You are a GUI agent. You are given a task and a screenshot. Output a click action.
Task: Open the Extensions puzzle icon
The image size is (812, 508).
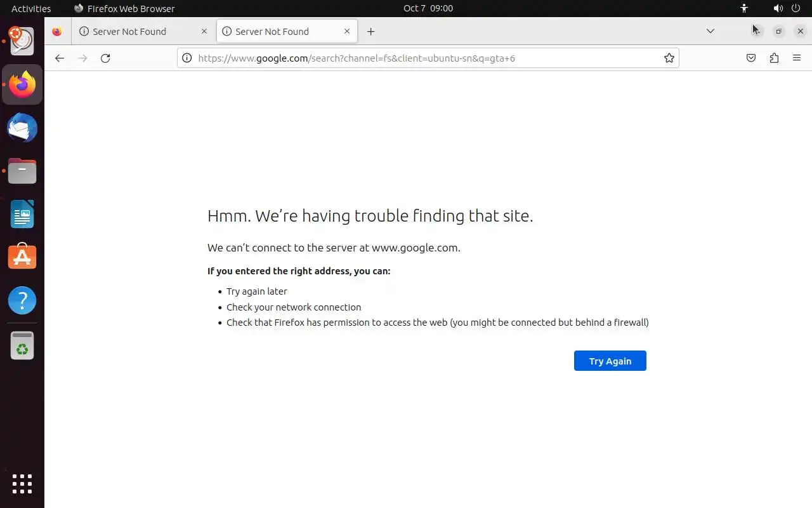click(x=774, y=58)
